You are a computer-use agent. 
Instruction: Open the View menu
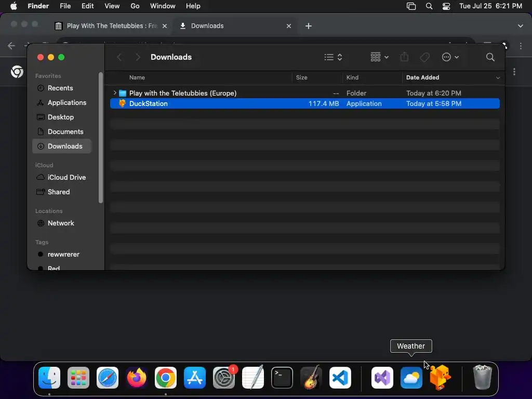112,6
